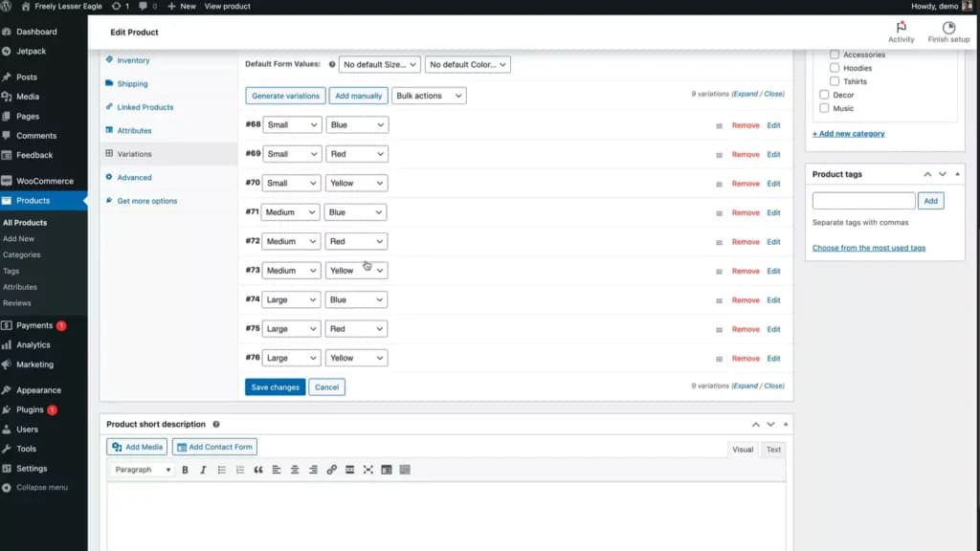980x551 pixels.
Task: Insert a blockquote in the editor toolbar
Action: point(258,470)
